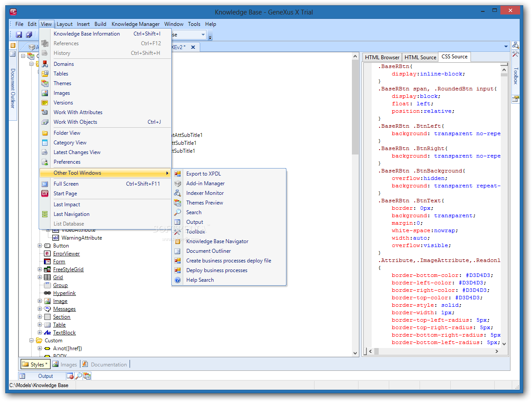The height and width of the screenshot is (402, 532).
Task: Click the themes icon next to the bottom magnifier
Action: pyautogui.click(x=87, y=376)
